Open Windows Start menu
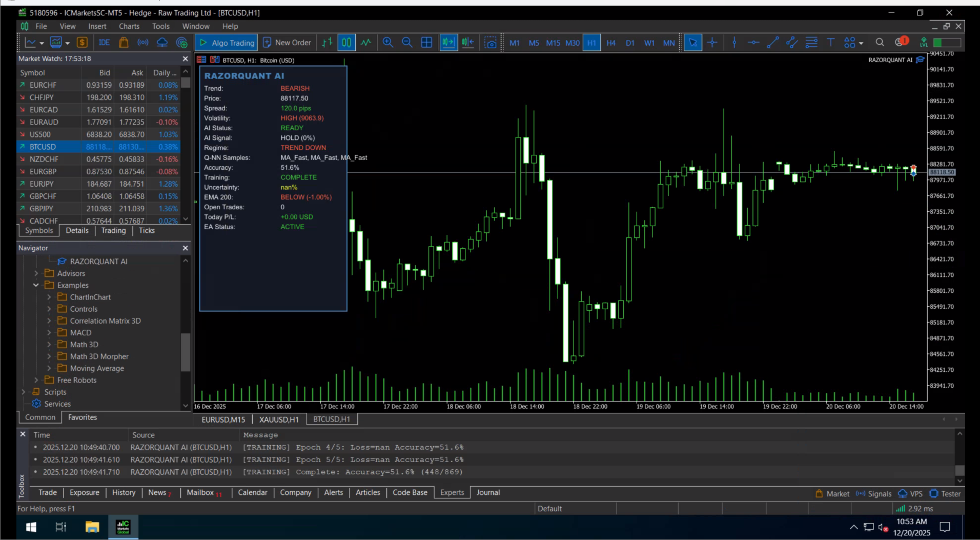The width and height of the screenshot is (980, 540). point(31,527)
